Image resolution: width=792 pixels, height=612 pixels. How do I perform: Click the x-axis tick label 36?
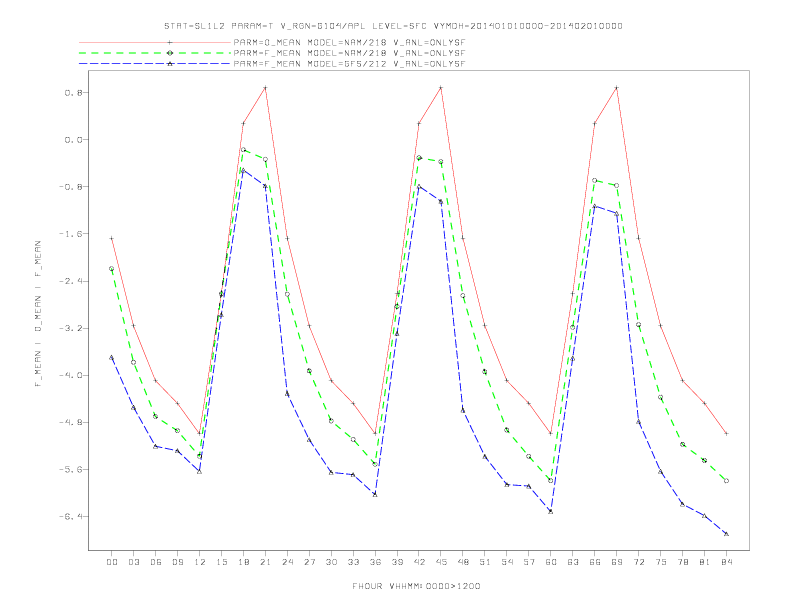point(375,562)
